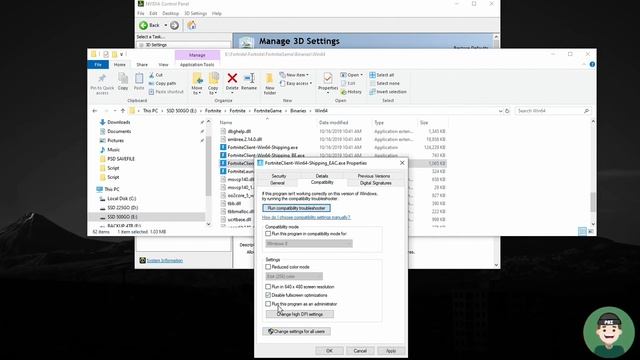
Task: Click the Rename icon in the ribbon
Action: tap(249, 78)
